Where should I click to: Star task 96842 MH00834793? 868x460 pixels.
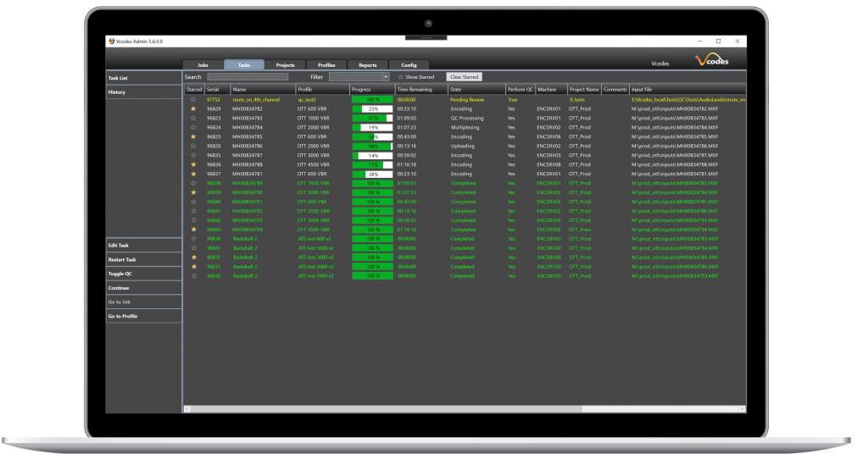[x=193, y=220]
